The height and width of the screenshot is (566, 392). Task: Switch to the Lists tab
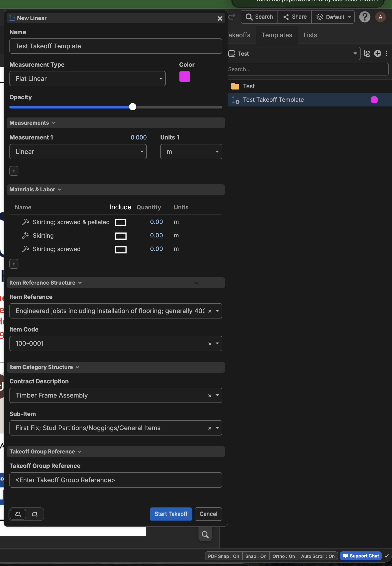point(310,35)
